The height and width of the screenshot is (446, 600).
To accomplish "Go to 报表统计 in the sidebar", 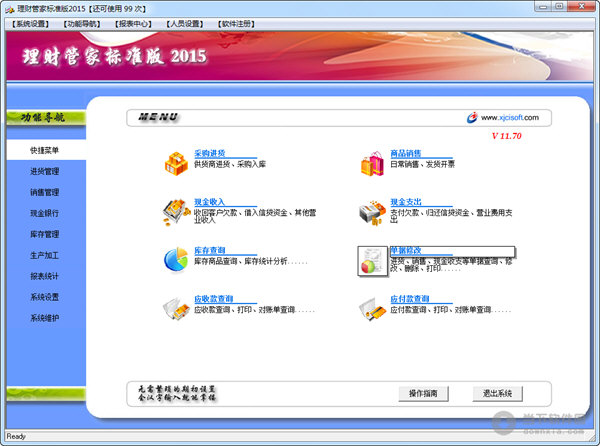I will coord(44,276).
